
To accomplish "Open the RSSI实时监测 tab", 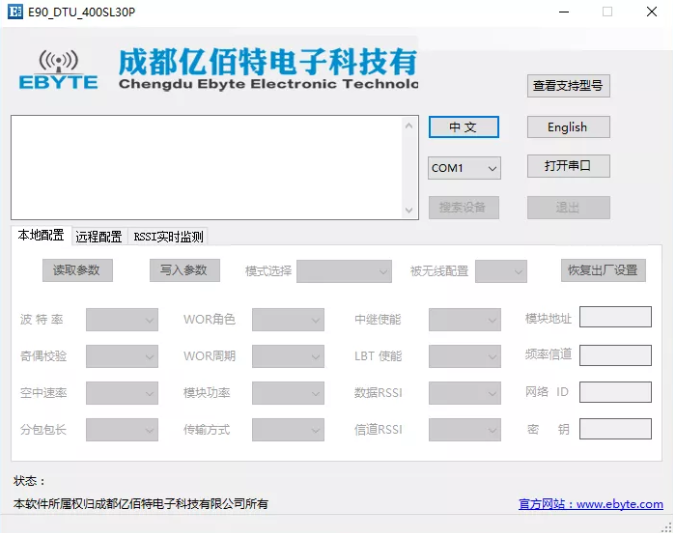I will 168,236.
